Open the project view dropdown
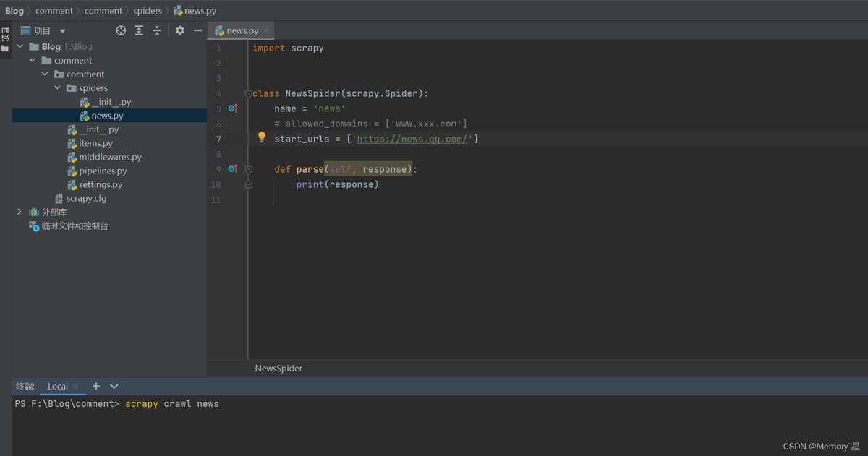Screen dimensions: 868x456 [62, 31]
